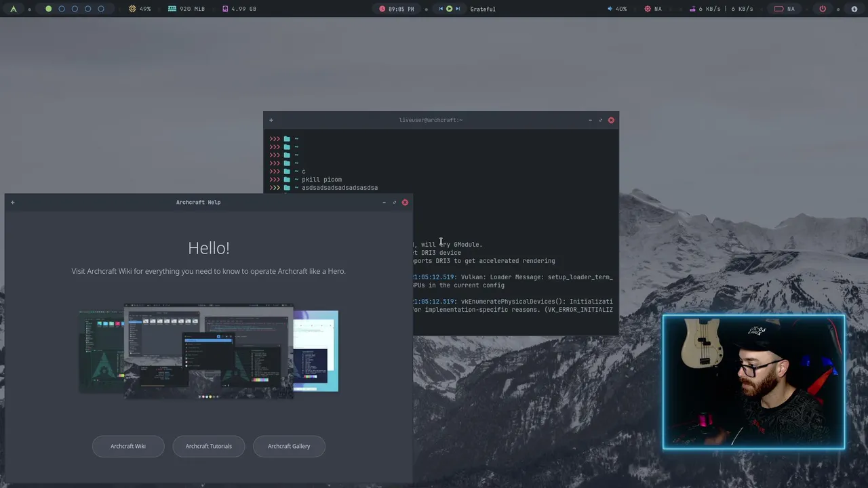The image size is (868, 488).
Task: Click the "920 MiB" memory value
Action: pyautogui.click(x=192, y=9)
